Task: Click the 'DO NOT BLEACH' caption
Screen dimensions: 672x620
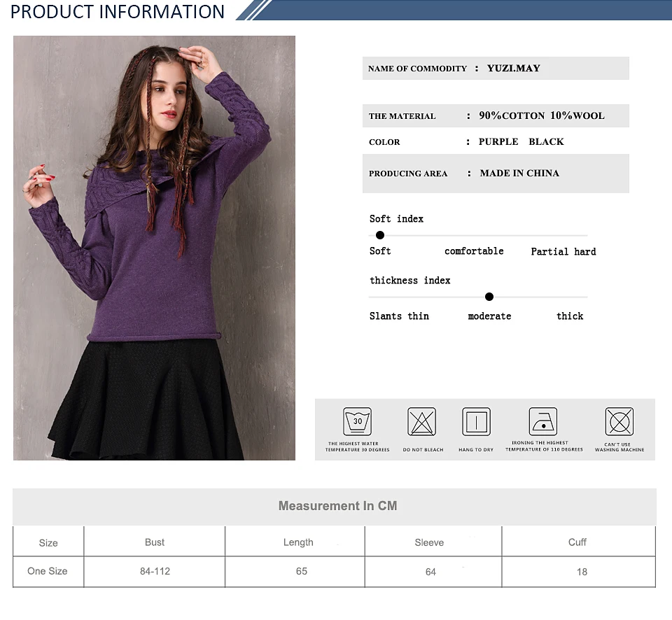Action: pyautogui.click(x=423, y=450)
